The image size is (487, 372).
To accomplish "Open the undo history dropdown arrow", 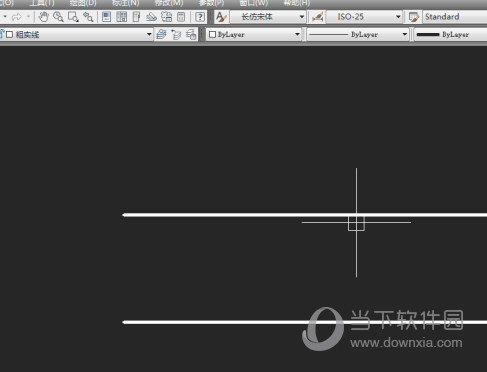I will 5,16.
